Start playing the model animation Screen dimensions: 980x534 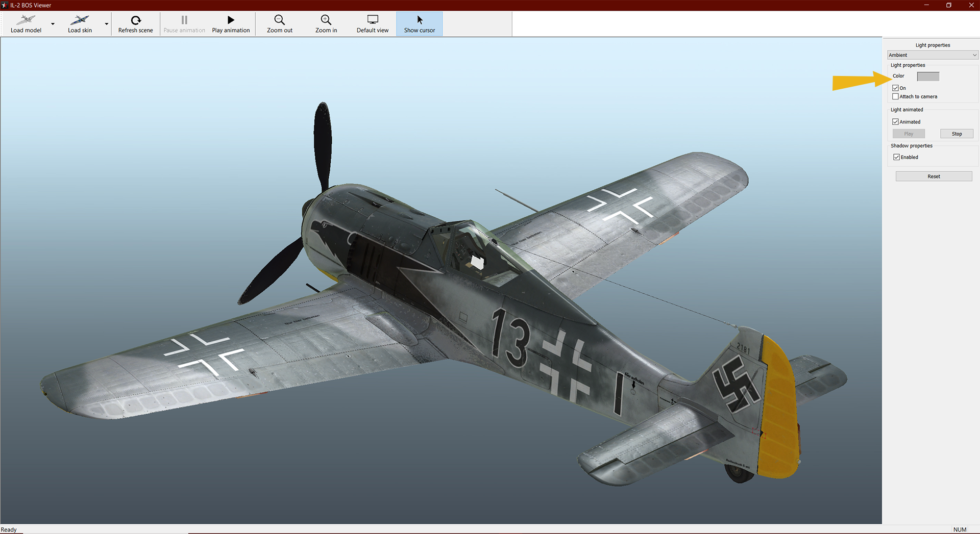[231, 24]
